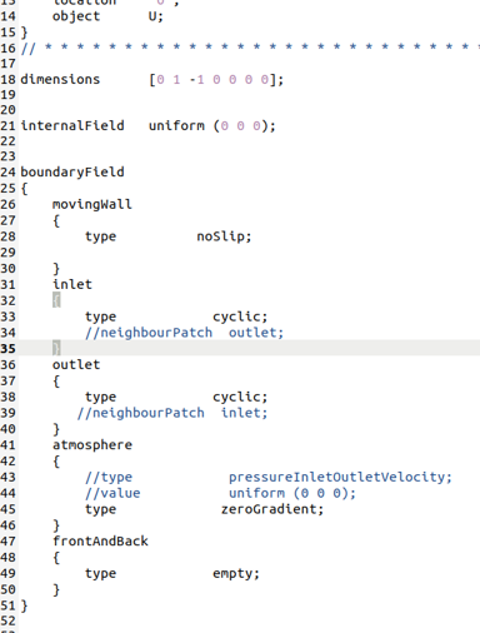Click line number 35 in the gutter

(x=8, y=348)
